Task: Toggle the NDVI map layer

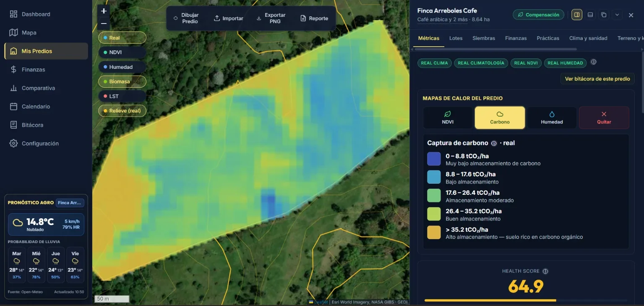Action: click(122, 52)
